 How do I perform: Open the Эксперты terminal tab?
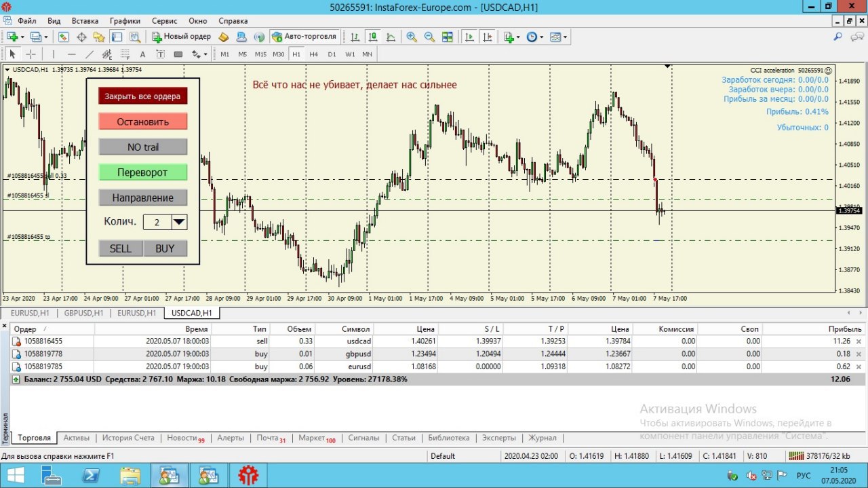pos(498,438)
